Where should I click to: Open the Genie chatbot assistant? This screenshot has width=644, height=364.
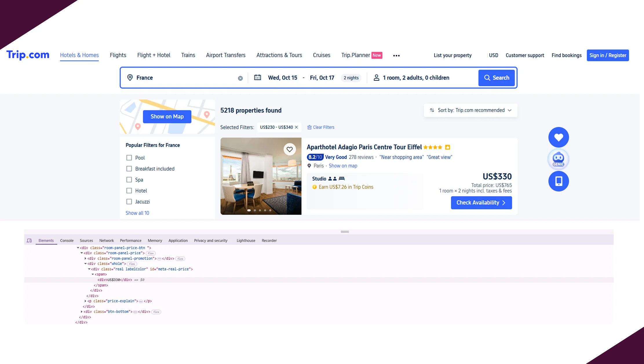558,159
